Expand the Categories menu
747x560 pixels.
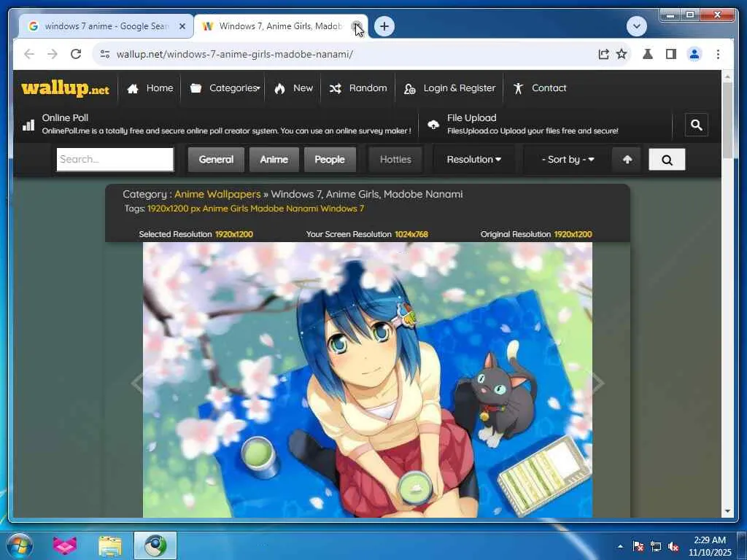tap(225, 88)
